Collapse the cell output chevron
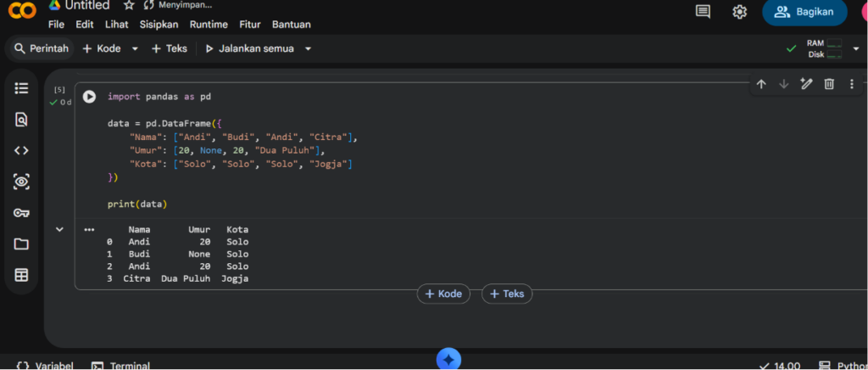Viewport: 868px width, 370px height. click(60, 229)
